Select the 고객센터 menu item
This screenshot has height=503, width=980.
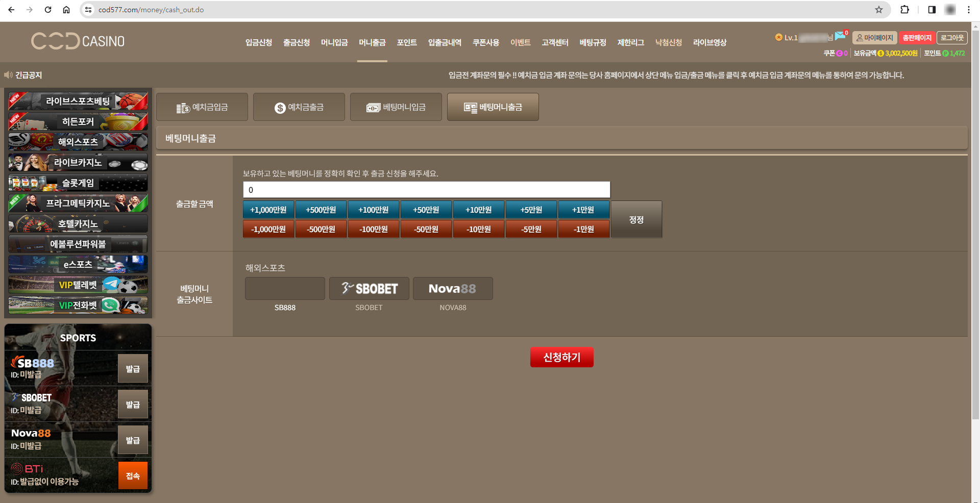(x=555, y=42)
